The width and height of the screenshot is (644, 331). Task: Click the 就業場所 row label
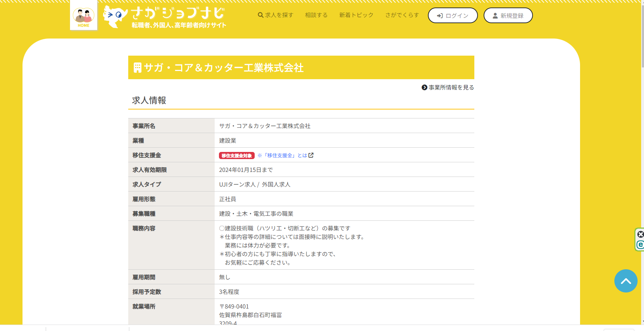(x=144, y=306)
